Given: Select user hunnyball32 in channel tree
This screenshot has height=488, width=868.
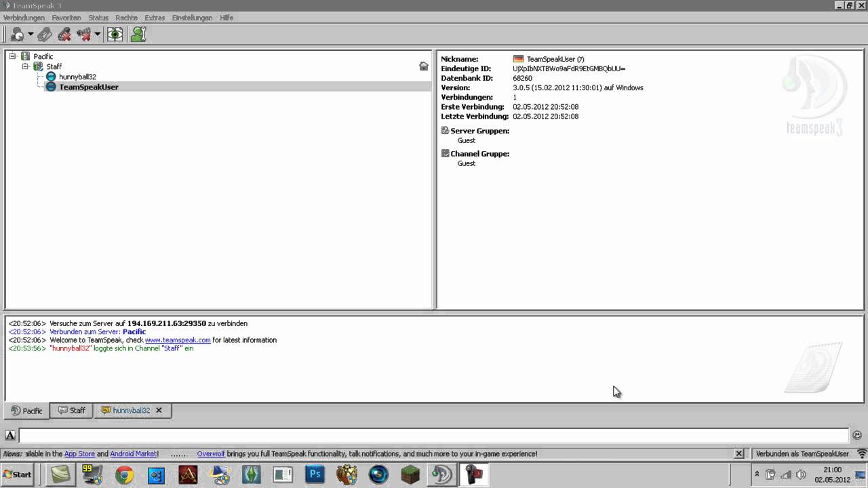Looking at the screenshot, I should [x=77, y=77].
